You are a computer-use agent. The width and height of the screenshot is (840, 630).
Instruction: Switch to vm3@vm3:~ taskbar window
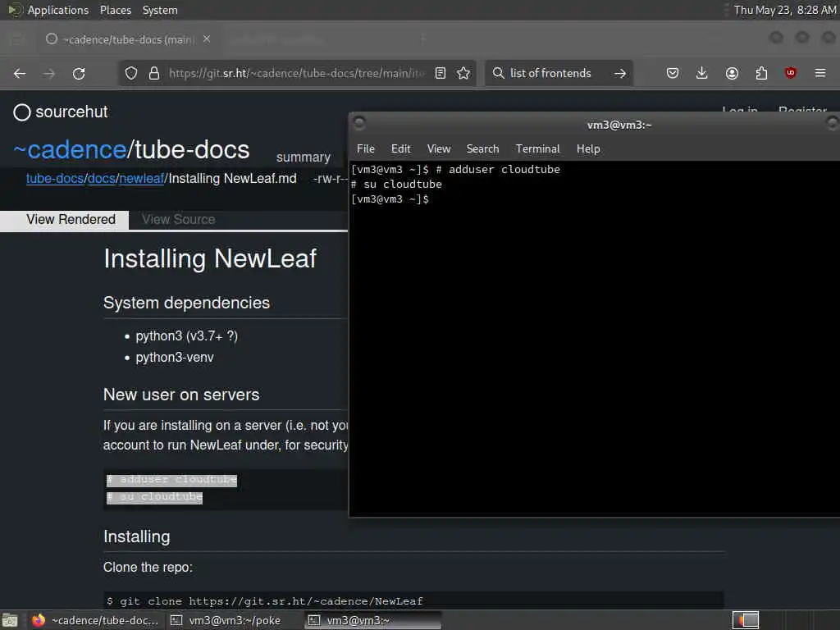[373, 620]
